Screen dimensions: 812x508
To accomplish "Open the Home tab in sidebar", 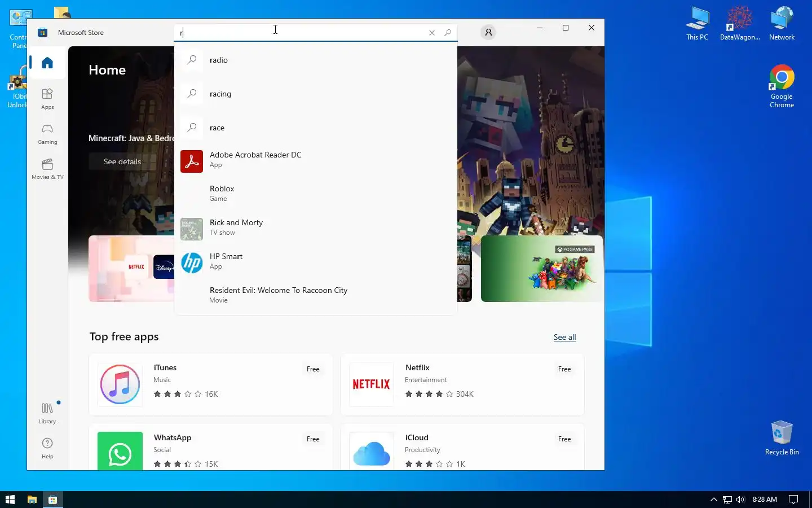I will click(47, 63).
